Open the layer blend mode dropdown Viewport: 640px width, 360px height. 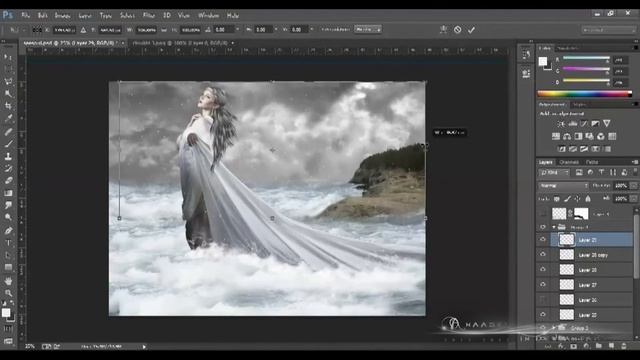point(563,186)
